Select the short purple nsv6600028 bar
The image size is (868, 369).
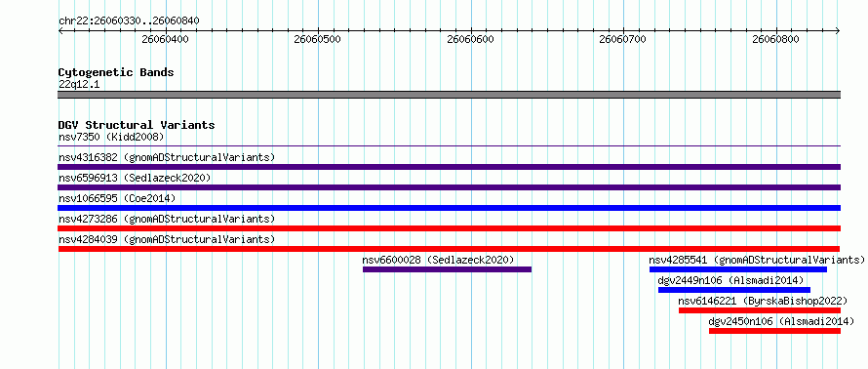[448, 269]
